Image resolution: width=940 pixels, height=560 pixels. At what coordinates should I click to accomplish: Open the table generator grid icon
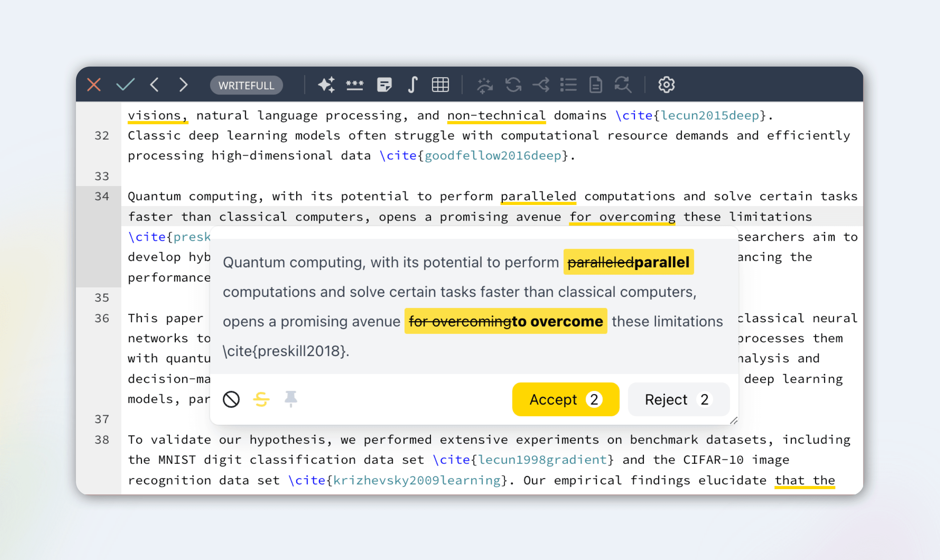pyautogui.click(x=440, y=85)
